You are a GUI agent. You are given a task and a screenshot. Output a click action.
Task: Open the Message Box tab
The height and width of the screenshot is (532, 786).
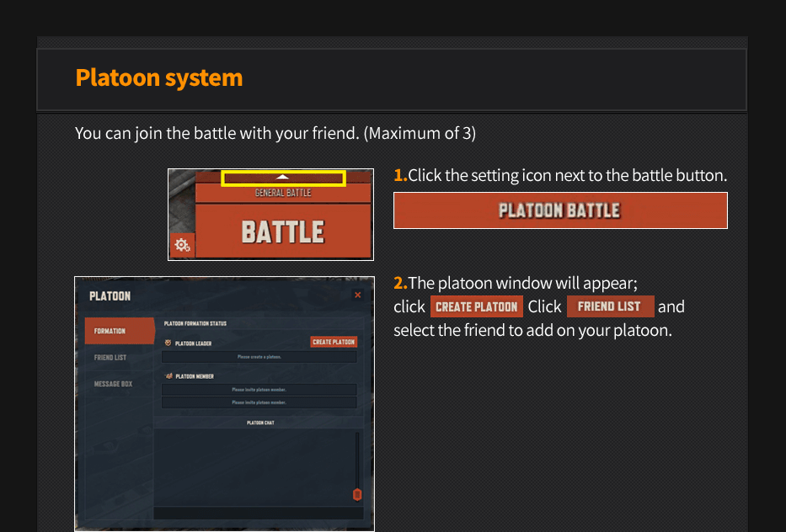point(113,384)
